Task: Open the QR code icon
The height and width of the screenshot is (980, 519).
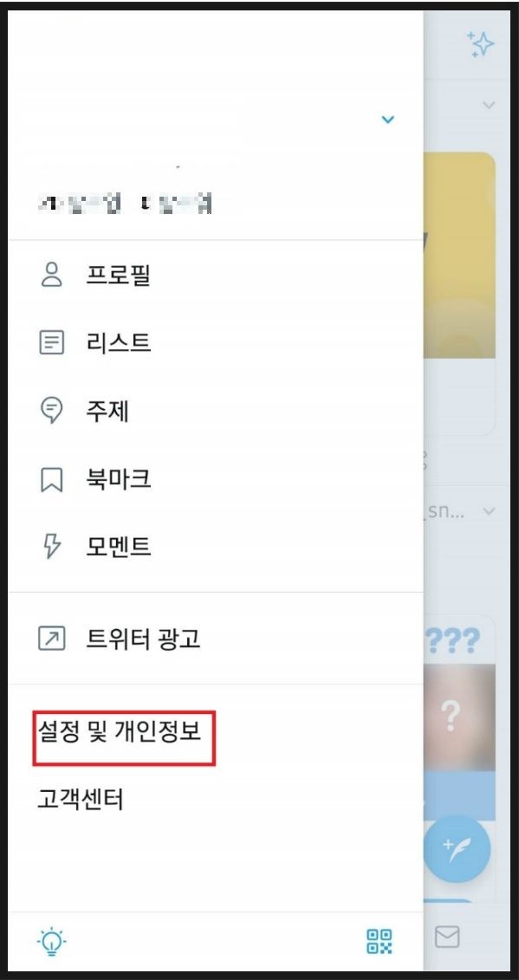Action: point(379,941)
